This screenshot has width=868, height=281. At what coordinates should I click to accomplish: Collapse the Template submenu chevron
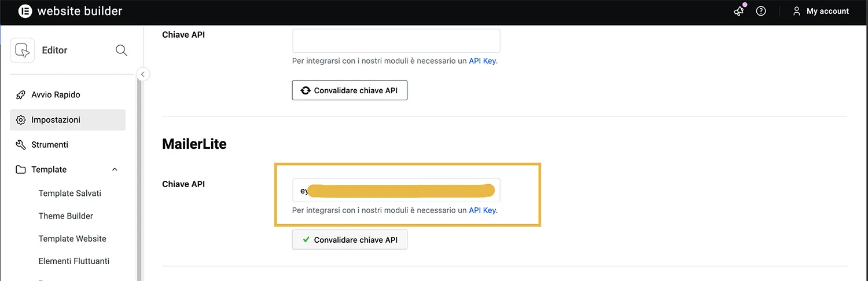(x=115, y=169)
